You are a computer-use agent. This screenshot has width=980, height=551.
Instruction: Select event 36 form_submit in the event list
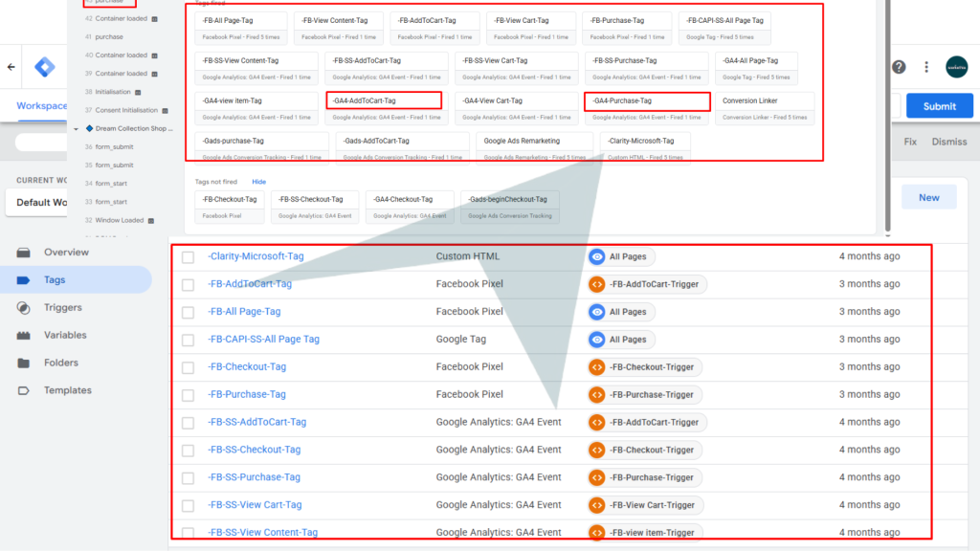(114, 146)
